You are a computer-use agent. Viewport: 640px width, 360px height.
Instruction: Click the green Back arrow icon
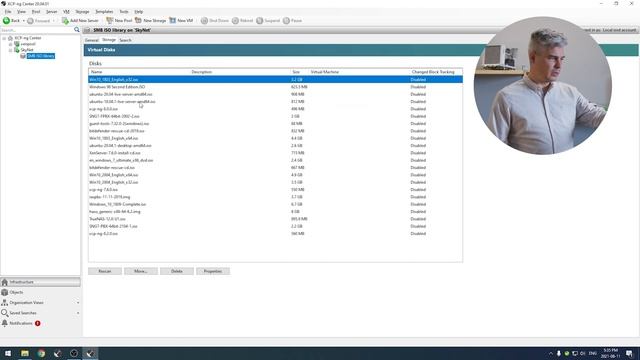click(7, 20)
